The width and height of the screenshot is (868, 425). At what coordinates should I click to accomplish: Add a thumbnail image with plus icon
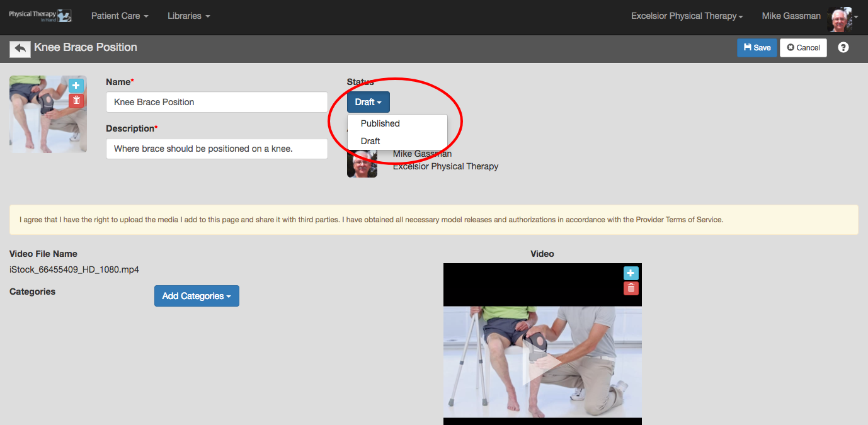coord(76,86)
